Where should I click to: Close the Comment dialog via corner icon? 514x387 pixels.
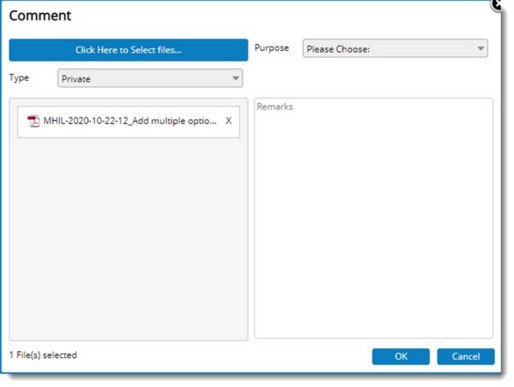[x=496, y=4]
